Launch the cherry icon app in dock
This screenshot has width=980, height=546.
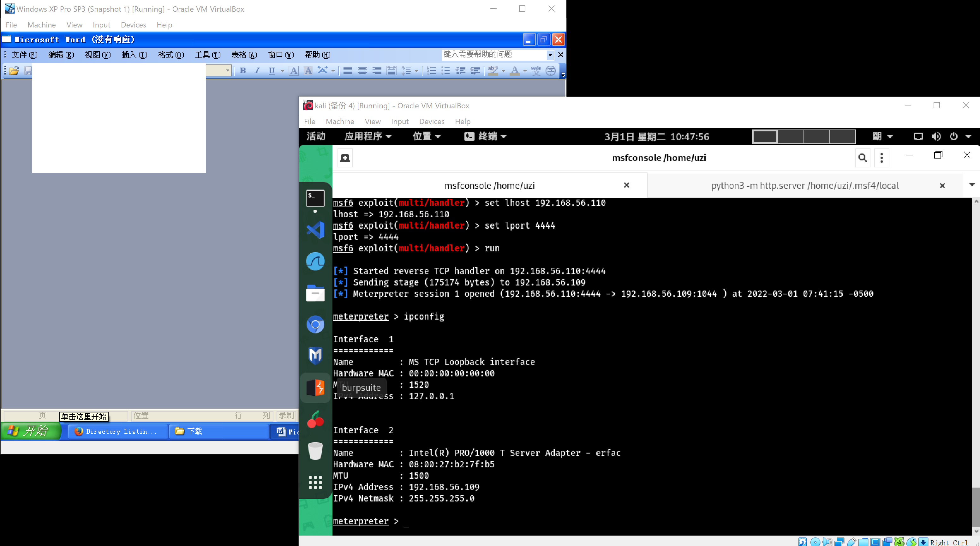click(x=315, y=419)
